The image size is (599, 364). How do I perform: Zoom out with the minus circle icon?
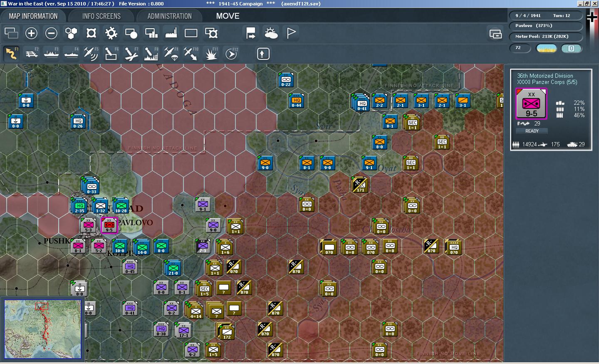pyautogui.click(x=51, y=33)
